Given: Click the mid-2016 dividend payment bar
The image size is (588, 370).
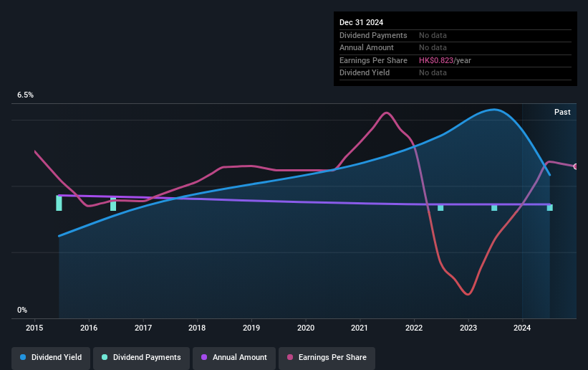Looking at the screenshot, I should (x=113, y=204).
